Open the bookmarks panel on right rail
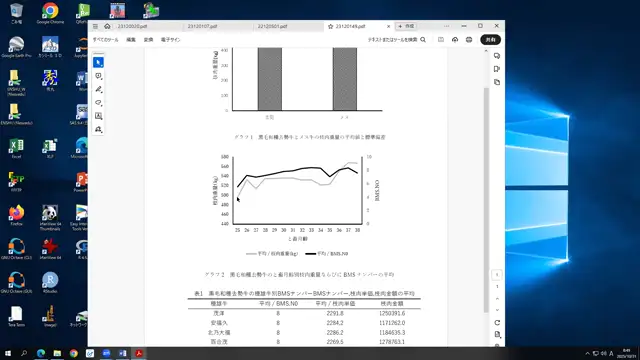Image resolution: width=640 pixels, height=360 pixels. tap(497, 69)
